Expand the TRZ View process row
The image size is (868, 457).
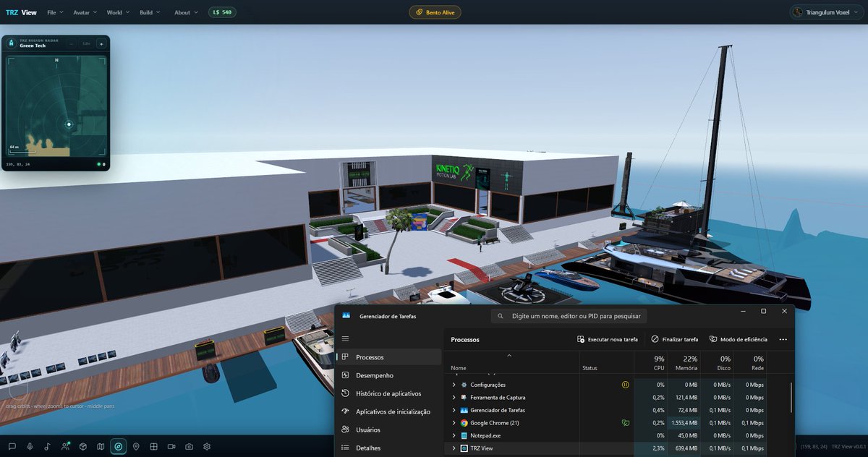pyautogui.click(x=454, y=448)
